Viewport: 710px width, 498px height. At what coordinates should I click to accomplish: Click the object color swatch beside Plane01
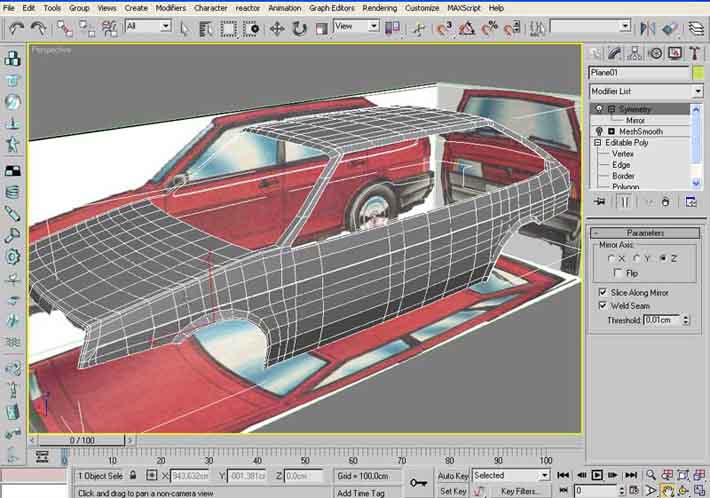tap(696, 72)
